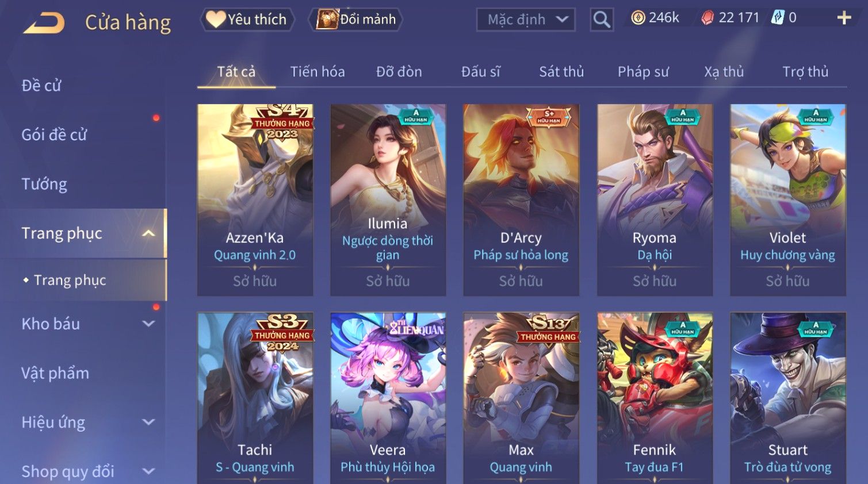Open Tướng in the sidebar

click(44, 185)
